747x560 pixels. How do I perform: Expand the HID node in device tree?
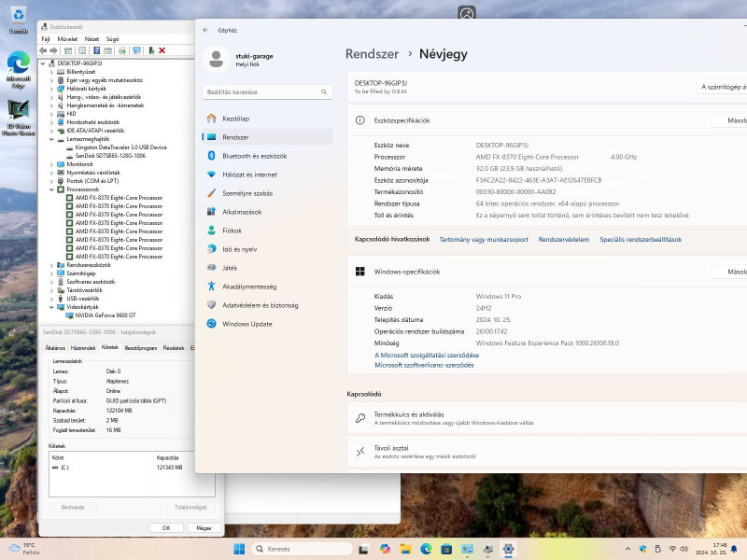[x=51, y=114]
